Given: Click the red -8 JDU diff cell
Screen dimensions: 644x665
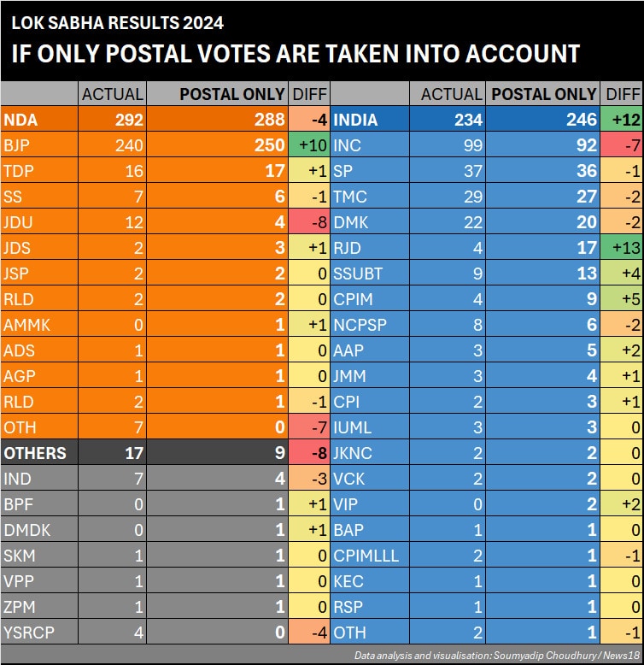Looking at the screenshot, I should [x=309, y=222].
